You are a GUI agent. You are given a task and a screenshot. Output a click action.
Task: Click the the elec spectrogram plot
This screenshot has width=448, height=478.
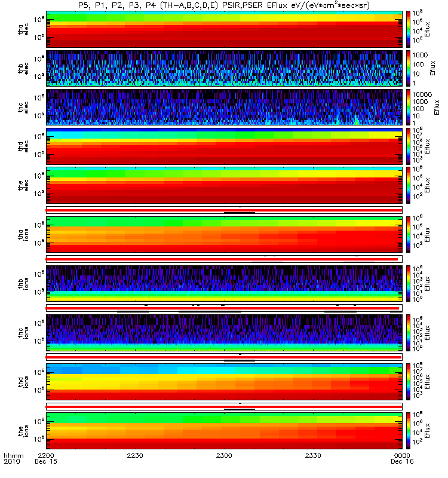[x=225, y=185]
